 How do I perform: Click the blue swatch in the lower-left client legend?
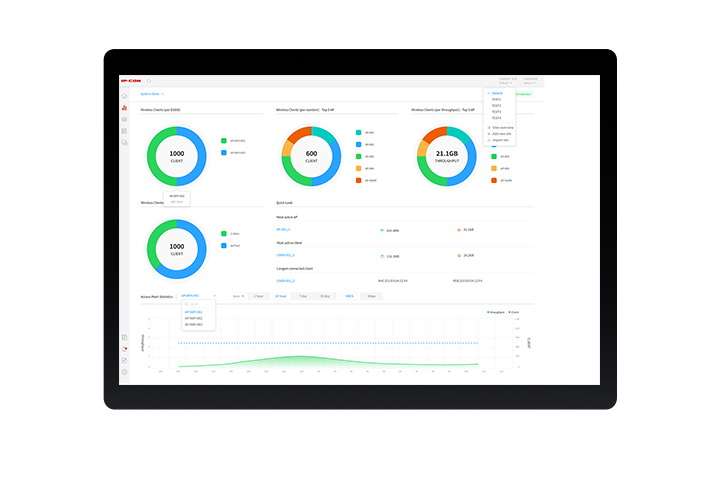(224, 246)
